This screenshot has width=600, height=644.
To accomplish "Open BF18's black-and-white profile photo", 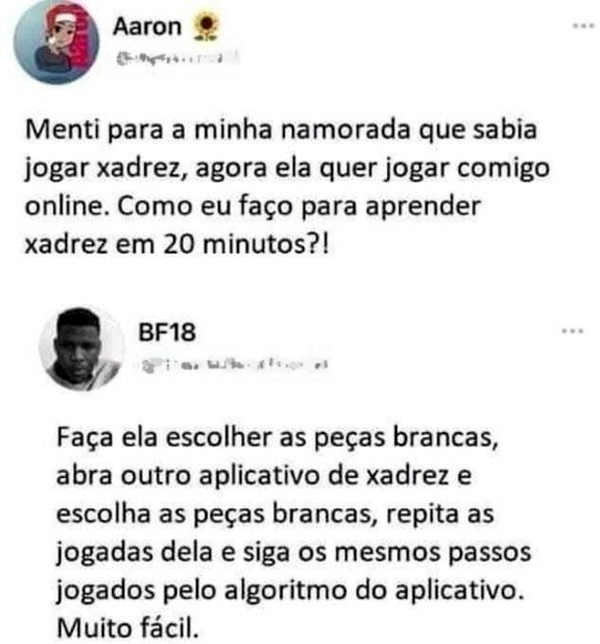I will pos(82,348).
